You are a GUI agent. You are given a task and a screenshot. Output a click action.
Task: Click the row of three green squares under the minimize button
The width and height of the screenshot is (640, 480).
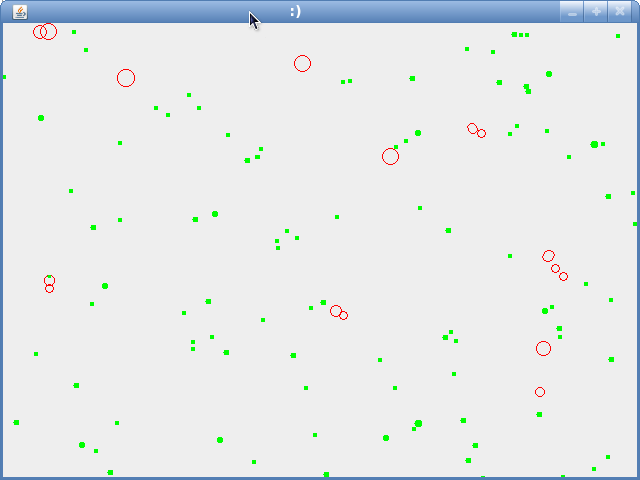pyautogui.click(x=521, y=35)
